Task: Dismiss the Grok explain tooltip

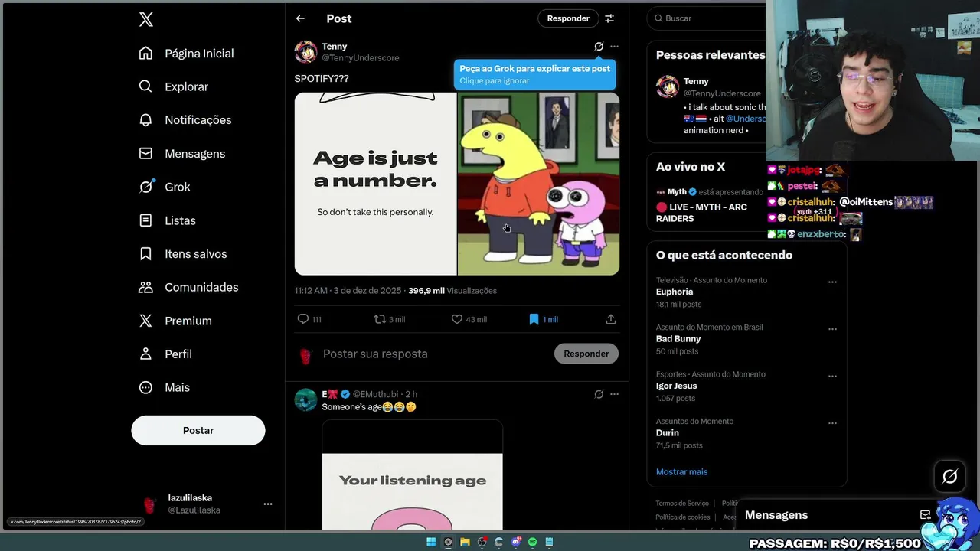Action: point(495,81)
